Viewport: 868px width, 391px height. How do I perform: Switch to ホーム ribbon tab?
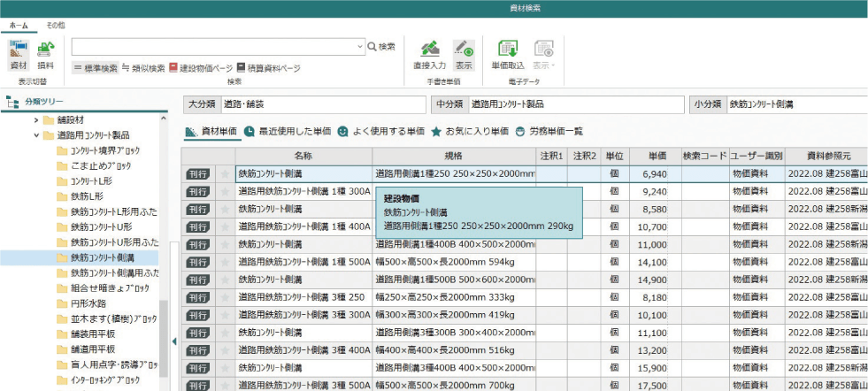pos(19,26)
